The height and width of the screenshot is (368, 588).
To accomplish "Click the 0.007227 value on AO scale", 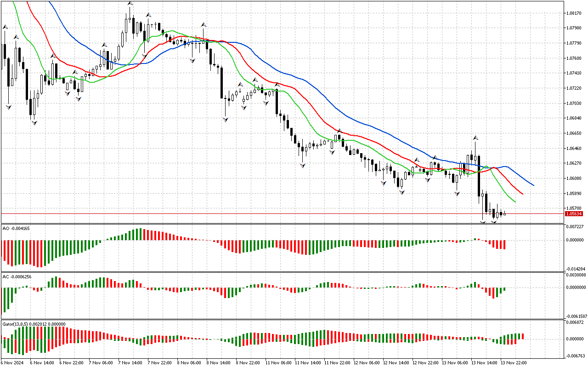I will tap(575, 227).
